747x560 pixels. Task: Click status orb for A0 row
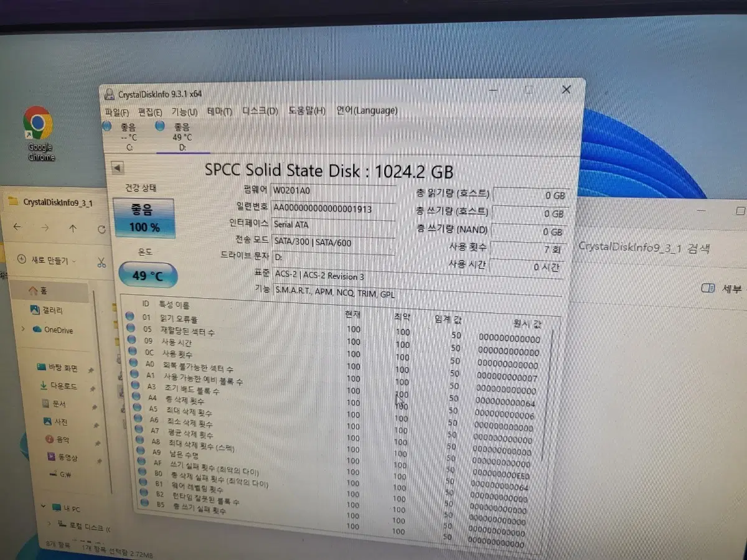(133, 363)
